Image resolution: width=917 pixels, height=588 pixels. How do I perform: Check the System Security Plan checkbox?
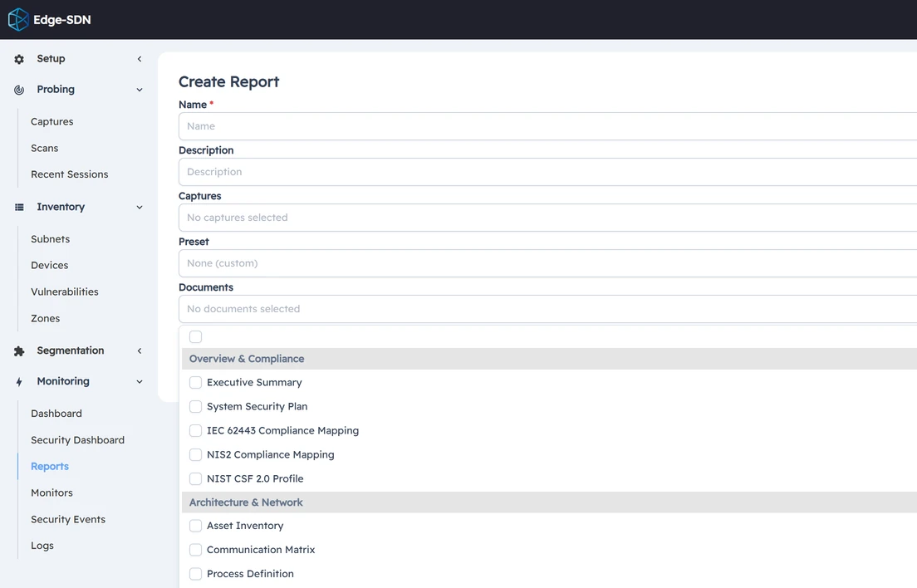point(195,406)
